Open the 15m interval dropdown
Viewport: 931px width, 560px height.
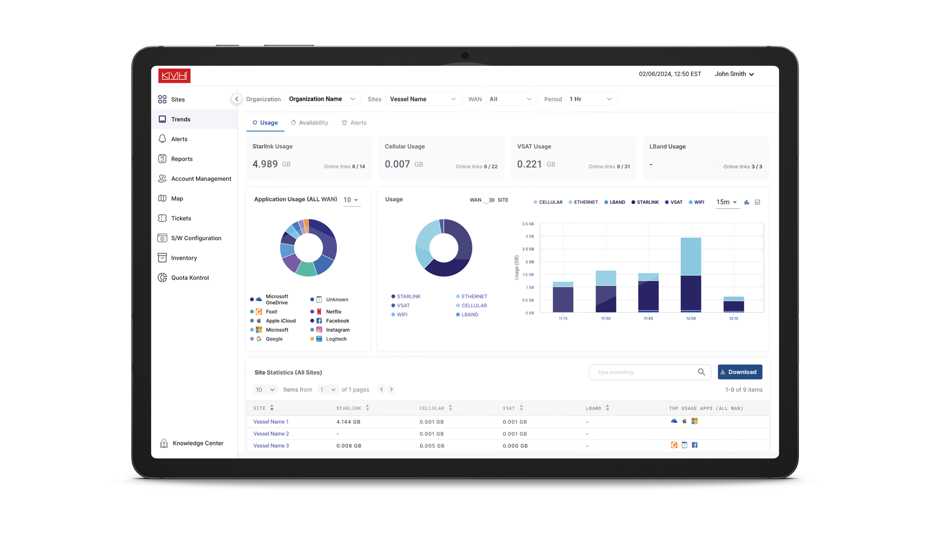tap(727, 202)
